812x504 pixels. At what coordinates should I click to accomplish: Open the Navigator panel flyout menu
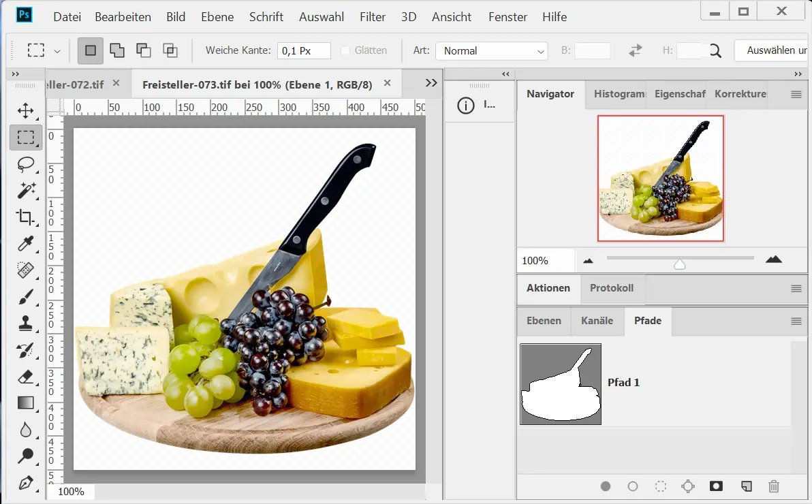point(796,95)
